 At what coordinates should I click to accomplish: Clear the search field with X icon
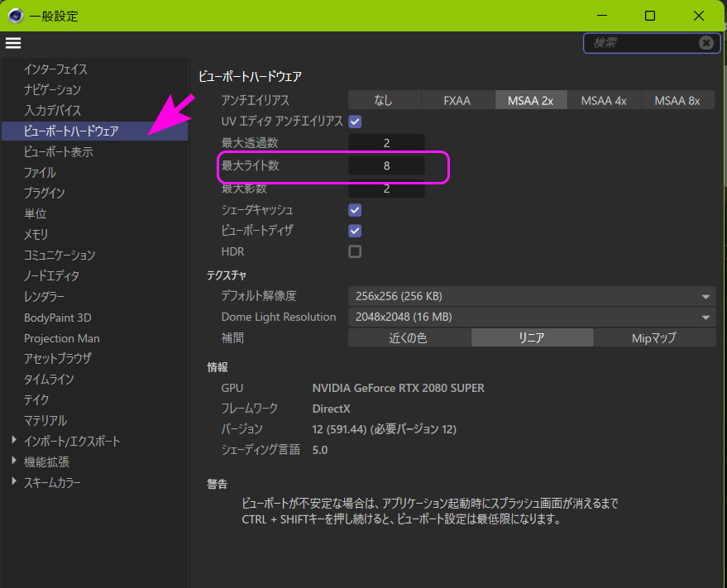pyautogui.click(x=705, y=43)
